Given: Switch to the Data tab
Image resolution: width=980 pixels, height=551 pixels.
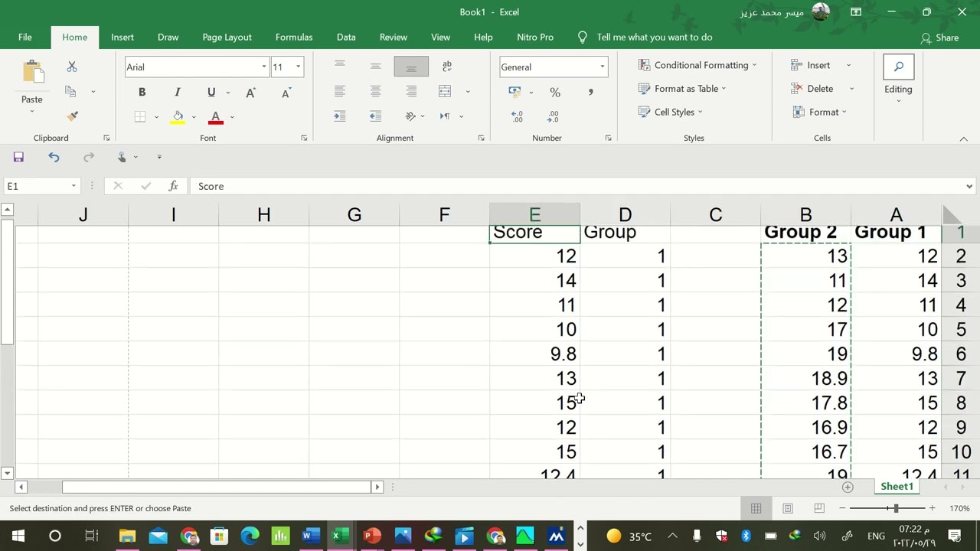Looking at the screenshot, I should (x=346, y=37).
